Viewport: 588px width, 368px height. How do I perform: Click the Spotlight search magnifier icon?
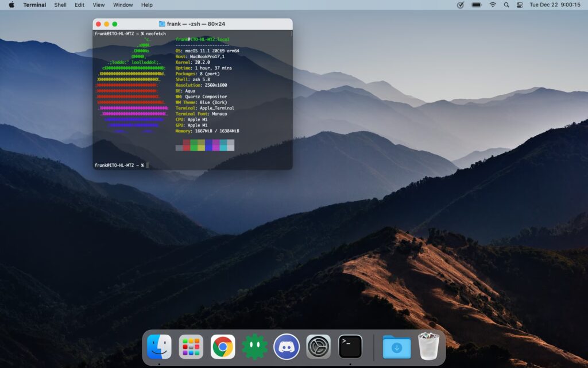[x=506, y=5]
